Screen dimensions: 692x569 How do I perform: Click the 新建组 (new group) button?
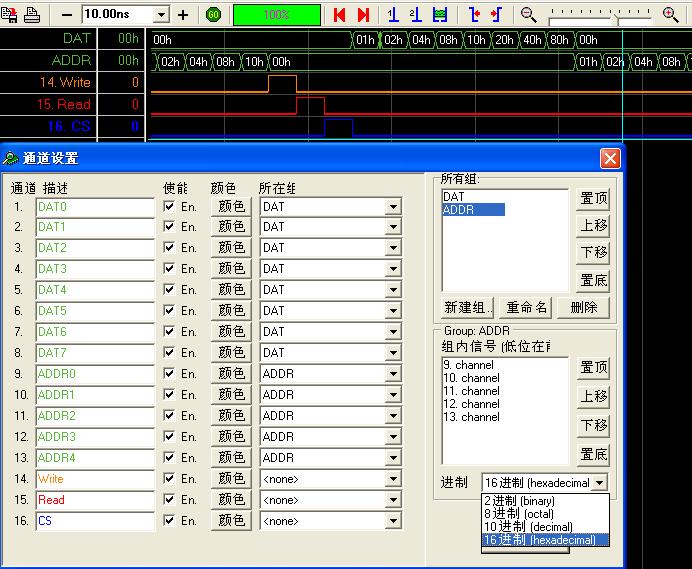tap(469, 308)
